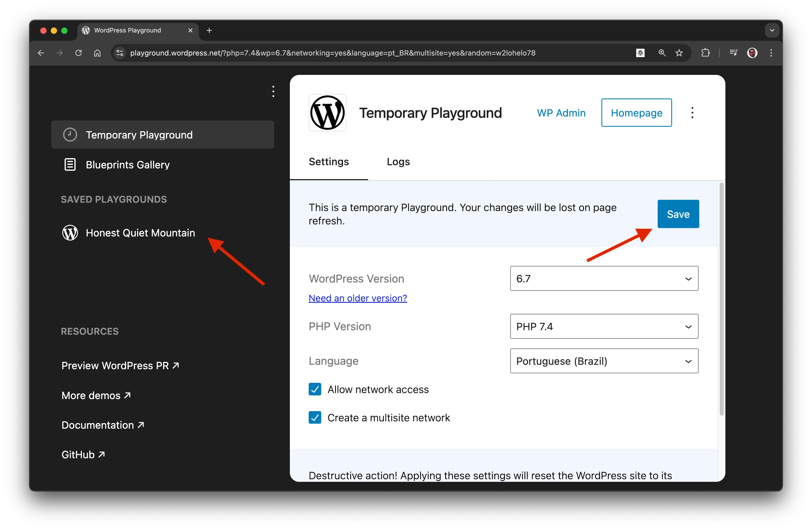The height and width of the screenshot is (530, 812).
Task: Click the zoom magnifier icon in address bar
Action: tap(662, 53)
